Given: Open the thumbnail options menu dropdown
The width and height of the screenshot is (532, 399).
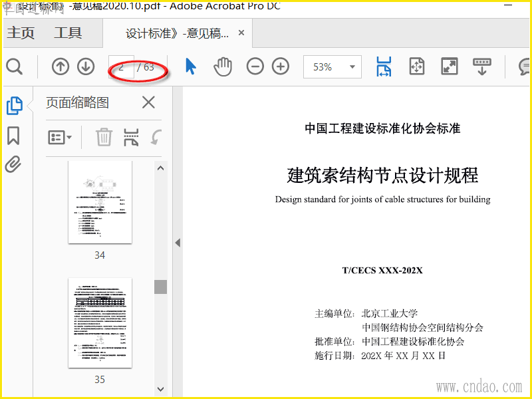Looking at the screenshot, I should coord(60,138).
